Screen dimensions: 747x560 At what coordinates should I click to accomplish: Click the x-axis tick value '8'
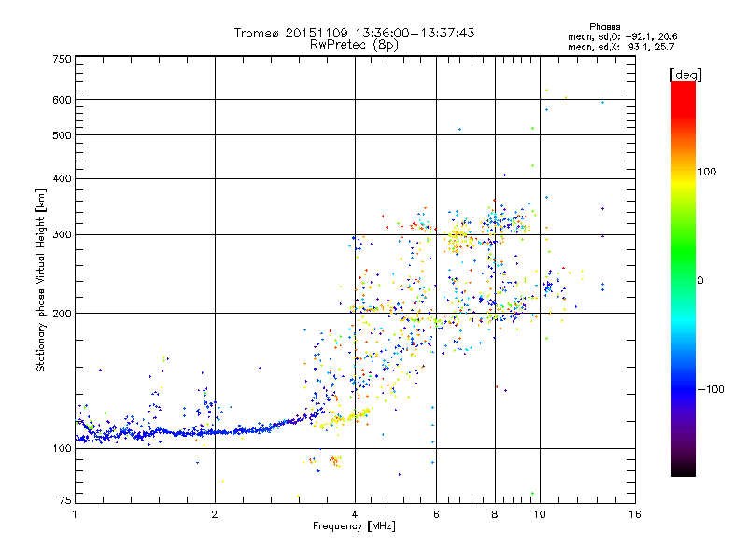tap(495, 514)
